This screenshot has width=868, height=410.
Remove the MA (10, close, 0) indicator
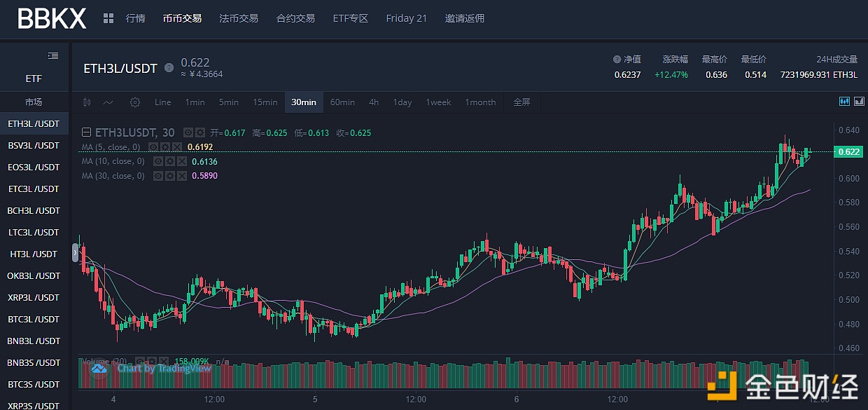click(x=182, y=161)
